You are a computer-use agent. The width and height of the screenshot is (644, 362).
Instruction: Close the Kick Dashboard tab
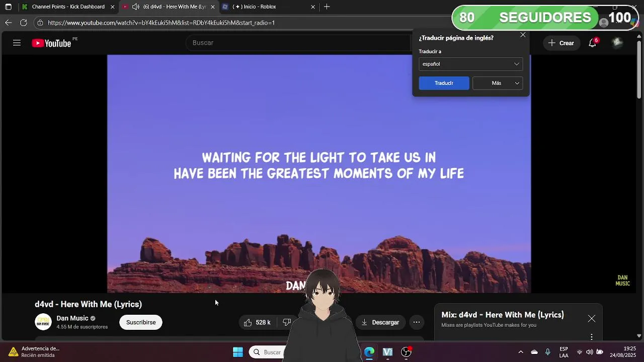point(112,7)
